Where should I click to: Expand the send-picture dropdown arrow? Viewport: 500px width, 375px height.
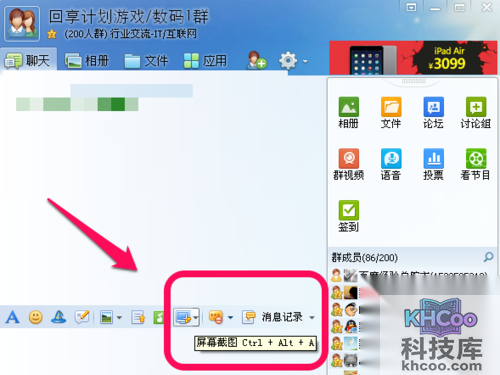(119, 317)
